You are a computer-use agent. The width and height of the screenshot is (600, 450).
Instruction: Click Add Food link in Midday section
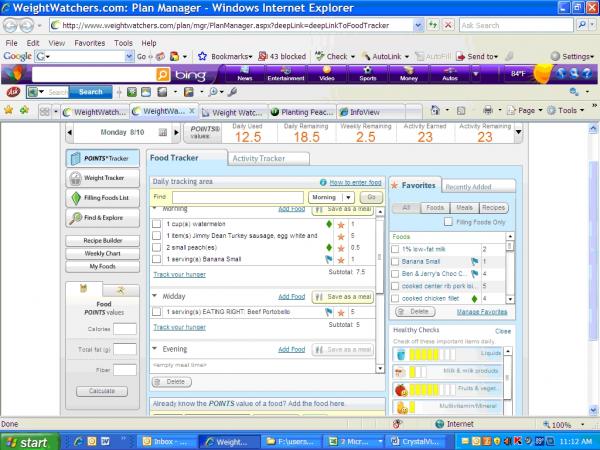click(x=292, y=297)
